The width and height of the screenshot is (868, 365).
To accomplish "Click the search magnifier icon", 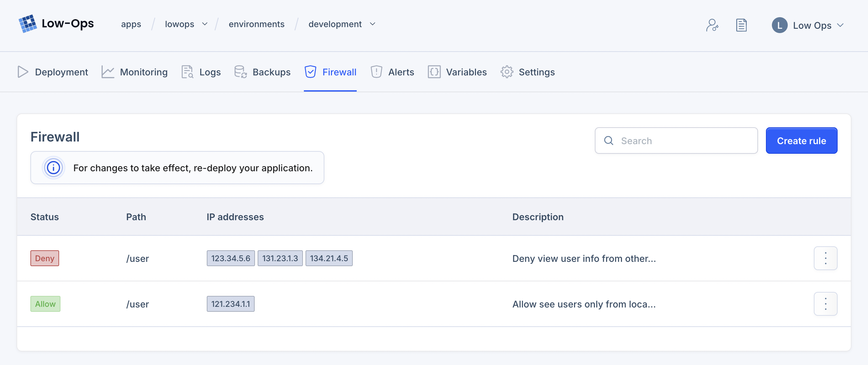I will tap(608, 140).
